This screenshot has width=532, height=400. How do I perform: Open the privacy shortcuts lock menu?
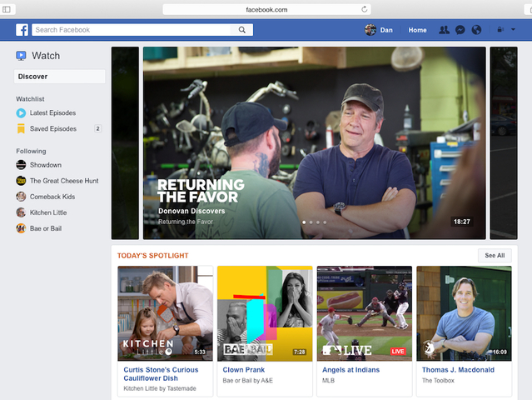click(x=499, y=30)
